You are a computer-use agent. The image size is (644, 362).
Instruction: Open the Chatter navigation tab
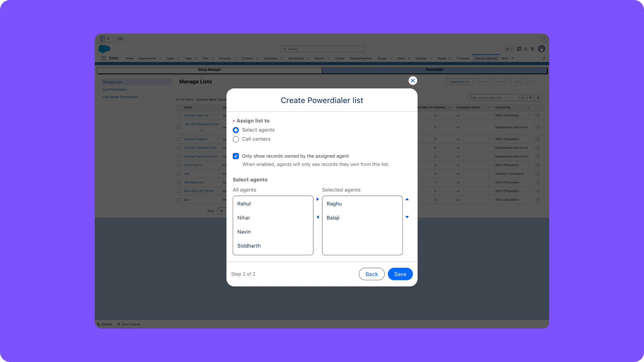click(x=340, y=58)
